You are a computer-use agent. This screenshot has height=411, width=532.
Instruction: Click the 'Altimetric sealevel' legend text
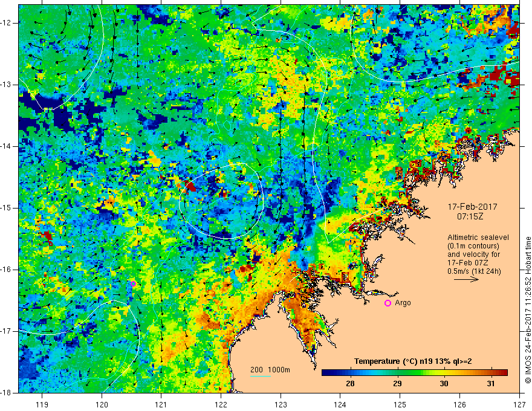coord(478,238)
